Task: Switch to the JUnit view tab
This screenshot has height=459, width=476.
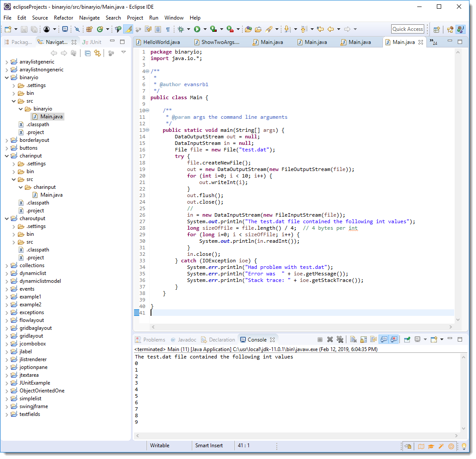Action: [x=92, y=42]
